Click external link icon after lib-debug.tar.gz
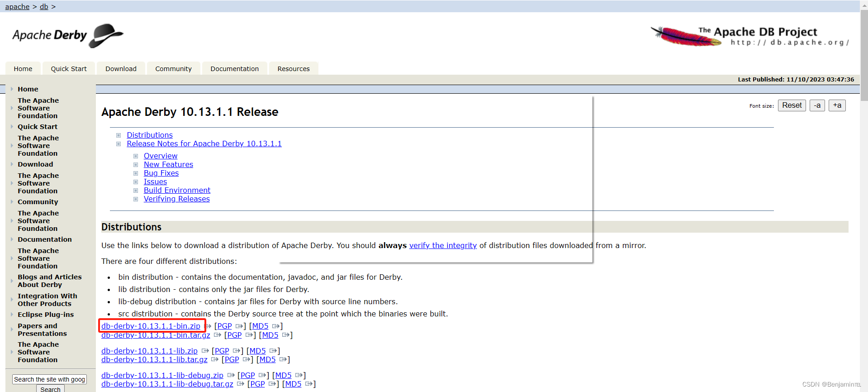Screen dimensions: 868x392 point(241,384)
